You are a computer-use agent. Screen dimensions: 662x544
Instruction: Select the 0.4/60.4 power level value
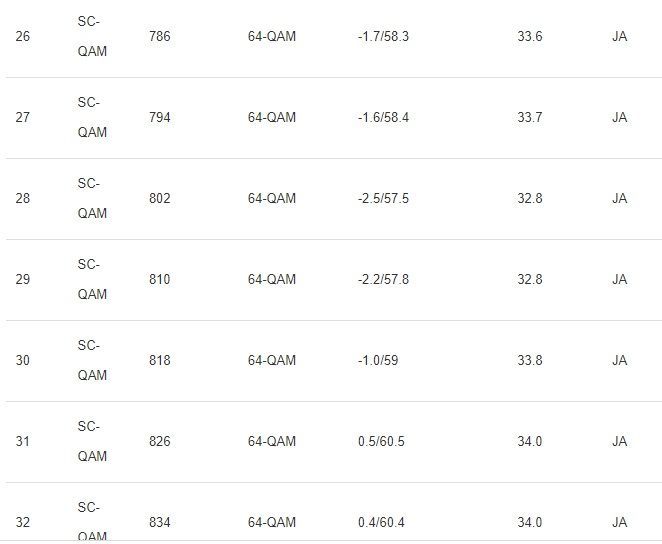381,523
